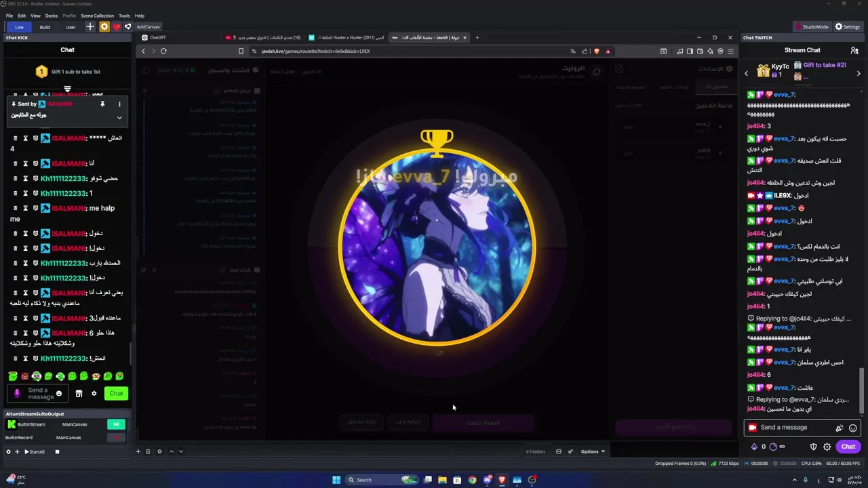Switch to the Live tab

click(19, 27)
